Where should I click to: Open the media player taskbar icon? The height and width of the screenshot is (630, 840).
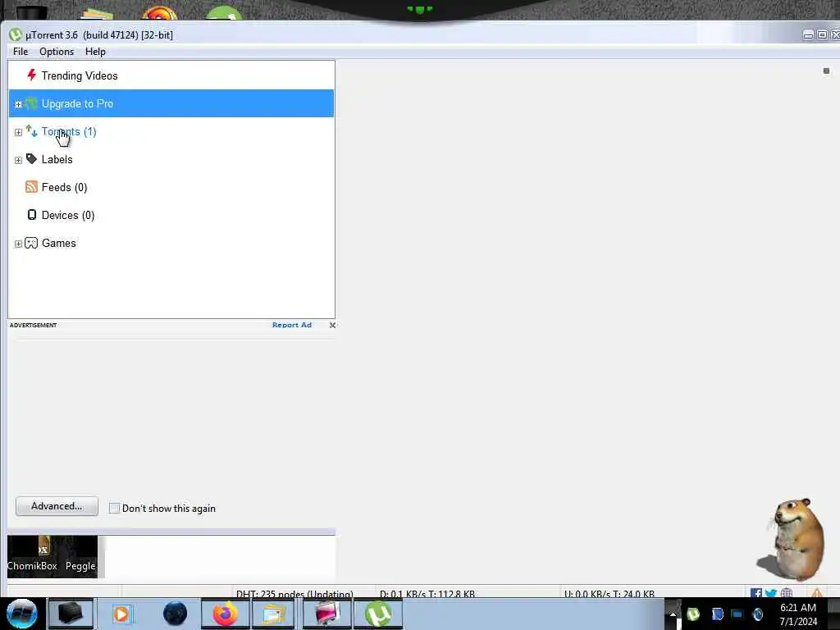pyautogui.click(x=121, y=614)
